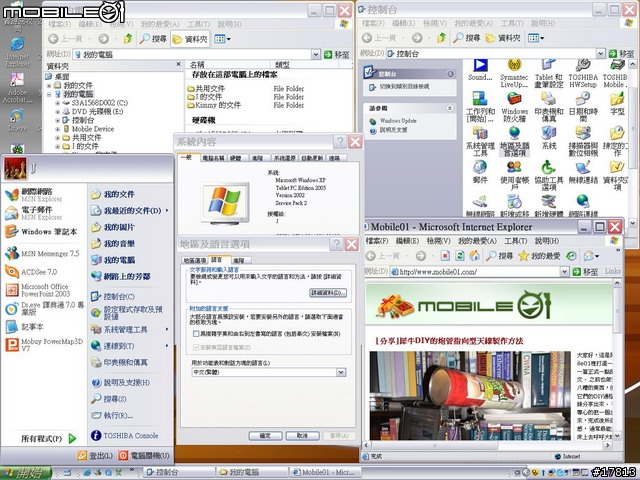This screenshot has width=640, height=480.
Task: Expand Mobile Device tree node
Action: coord(58,129)
